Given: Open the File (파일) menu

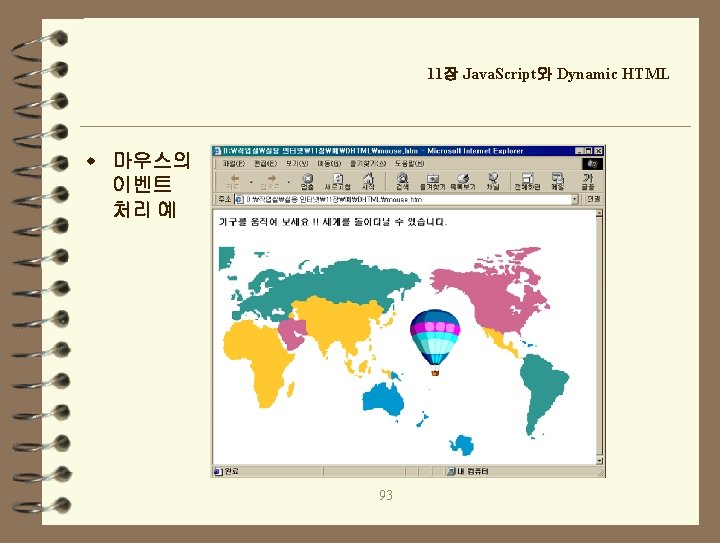Looking at the screenshot, I should click(234, 163).
